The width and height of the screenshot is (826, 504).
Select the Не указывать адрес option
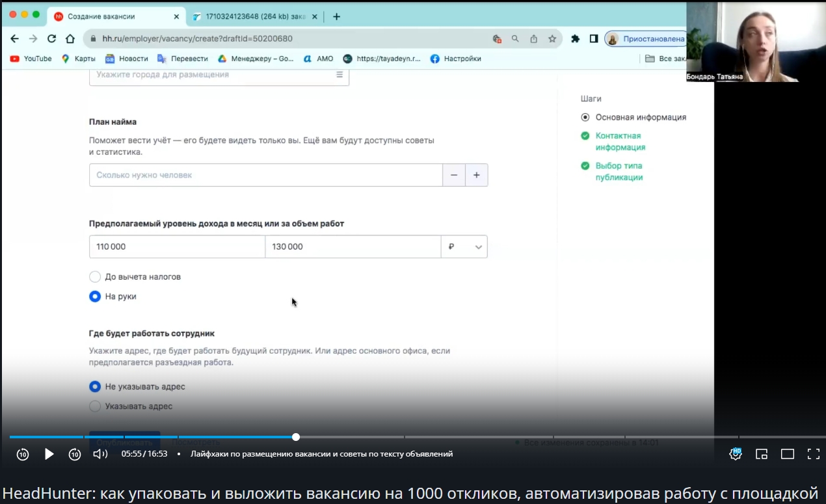95,386
